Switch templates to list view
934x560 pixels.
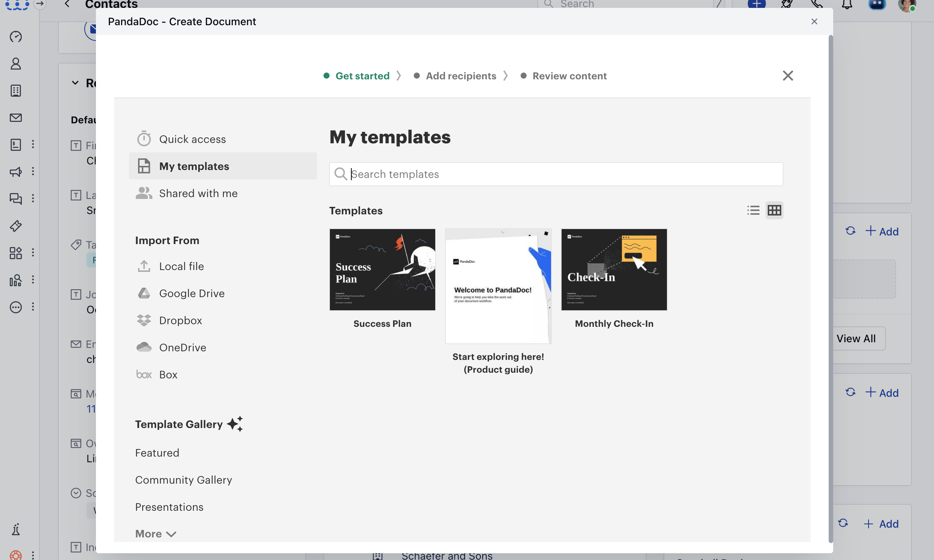[753, 210]
